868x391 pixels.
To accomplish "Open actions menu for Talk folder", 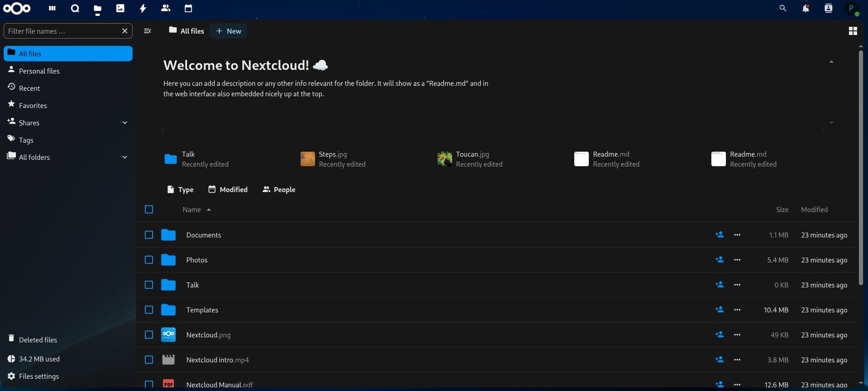I will click(x=737, y=285).
